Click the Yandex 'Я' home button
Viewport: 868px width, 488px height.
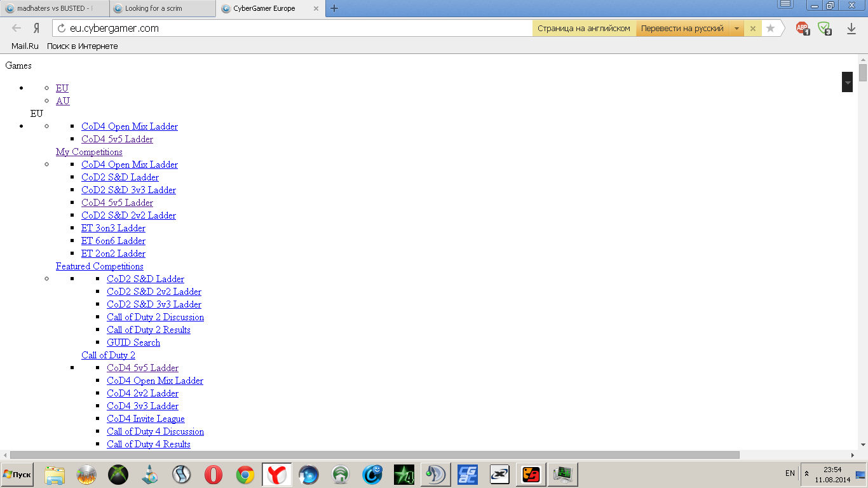[37, 28]
